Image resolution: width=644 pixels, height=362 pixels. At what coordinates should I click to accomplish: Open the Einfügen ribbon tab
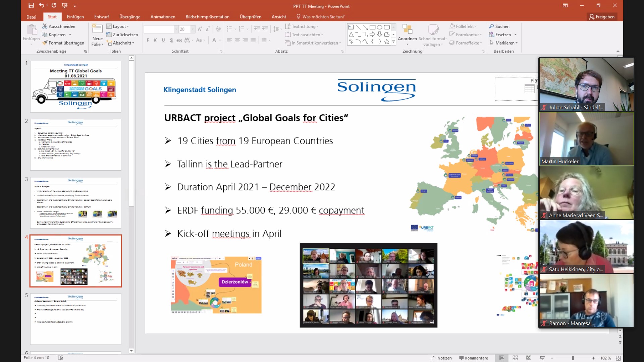point(75,17)
